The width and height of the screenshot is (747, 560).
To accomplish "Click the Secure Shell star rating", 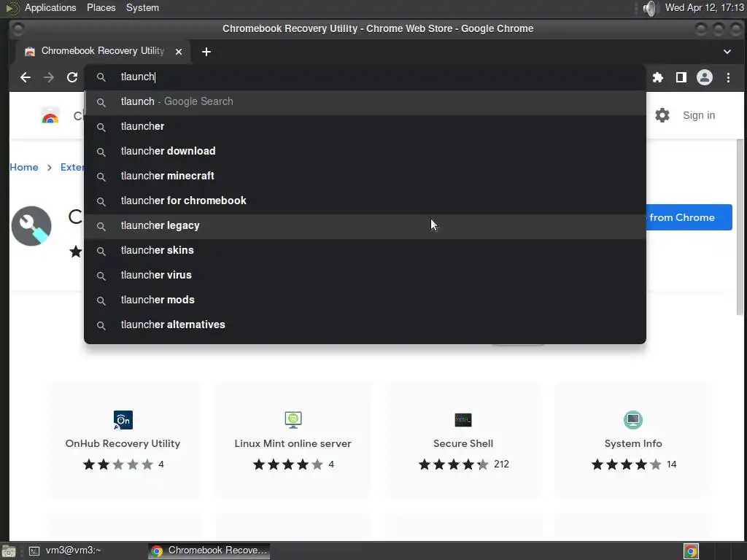I will click(454, 464).
